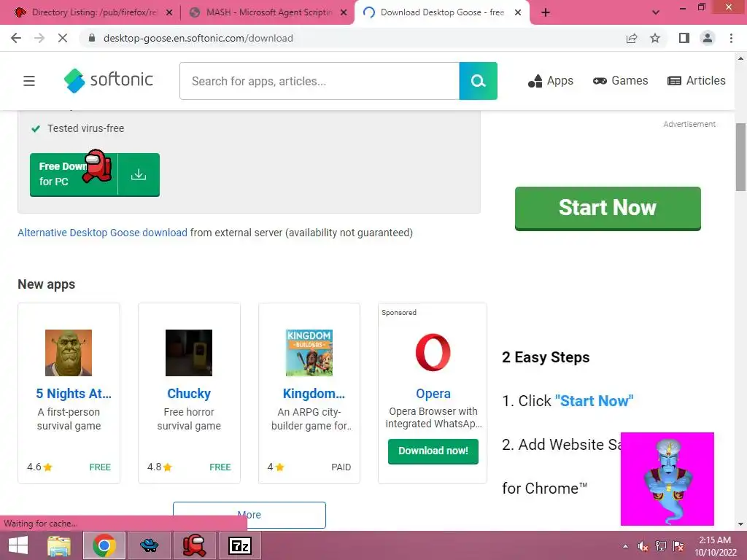
Task: Click the Start Now advertisement button
Action: click(x=608, y=208)
